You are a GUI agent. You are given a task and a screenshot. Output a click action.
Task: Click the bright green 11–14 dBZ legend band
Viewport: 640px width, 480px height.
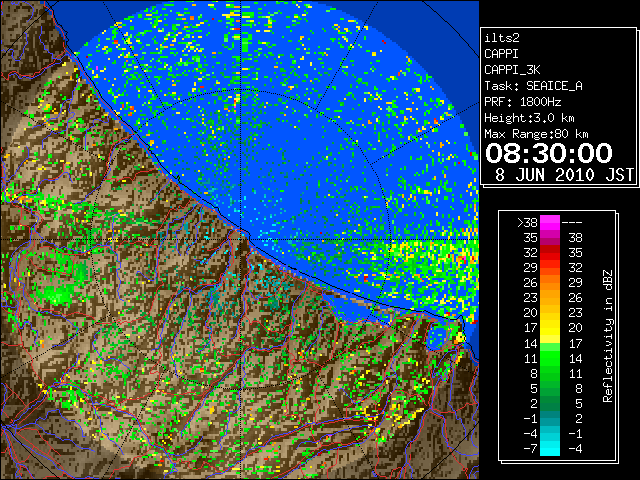click(x=550, y=358)
